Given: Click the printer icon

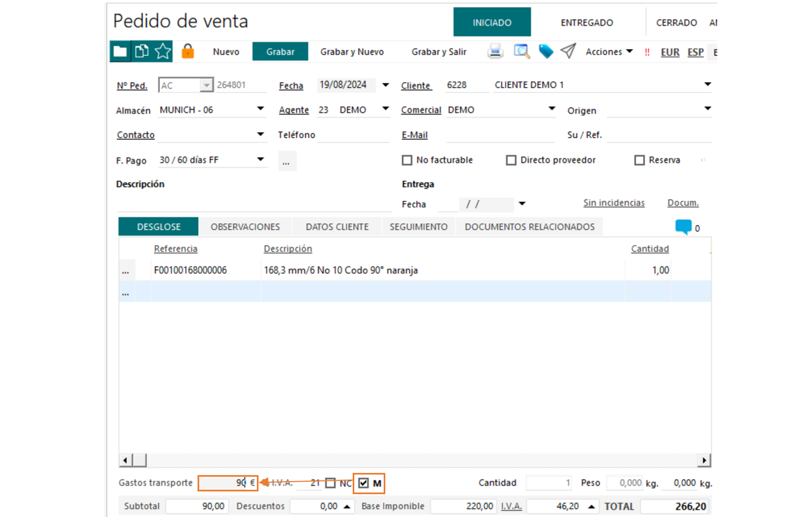Looking at the screenshot, I should pyautogui.click(x=495, y=52).
